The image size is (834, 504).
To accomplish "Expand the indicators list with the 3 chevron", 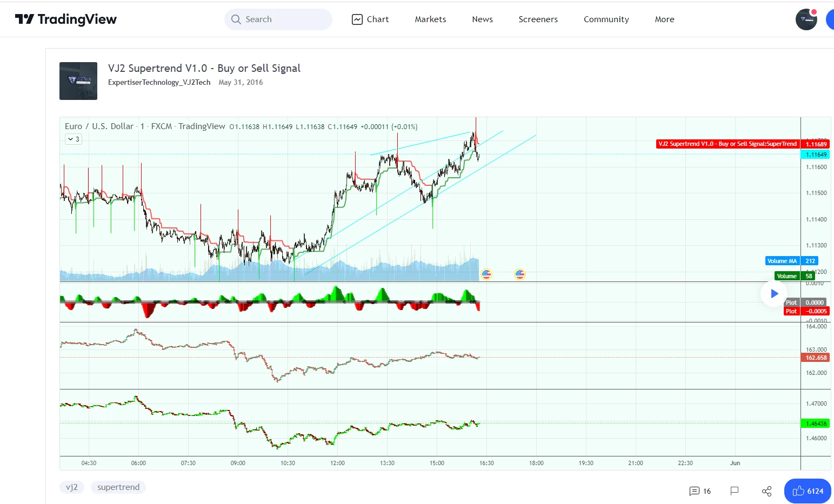I will [x=73, y=139].
